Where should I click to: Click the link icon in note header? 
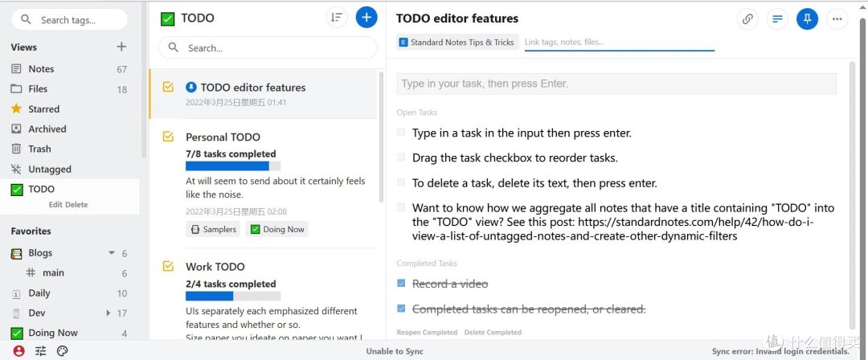click(747, 18)
